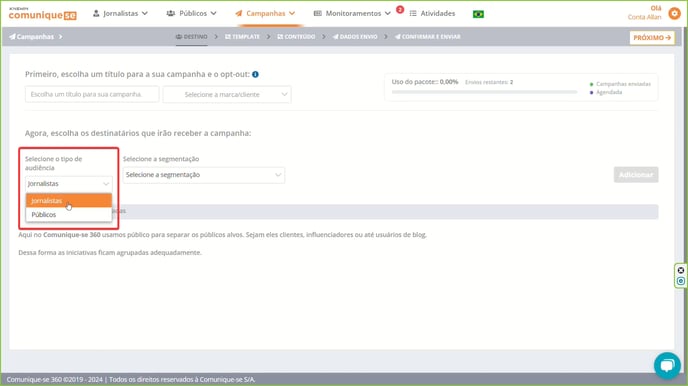Select the Confirmar e Enviar step
688x386 pixels.
tap(427, 37)
